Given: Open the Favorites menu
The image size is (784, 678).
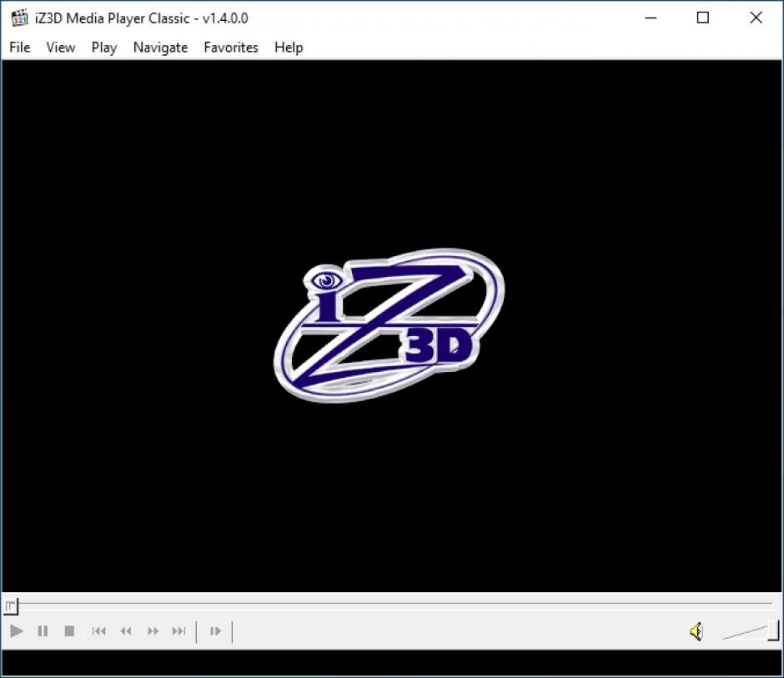Looking at the screenshot, I should click(x=231, y=48).
